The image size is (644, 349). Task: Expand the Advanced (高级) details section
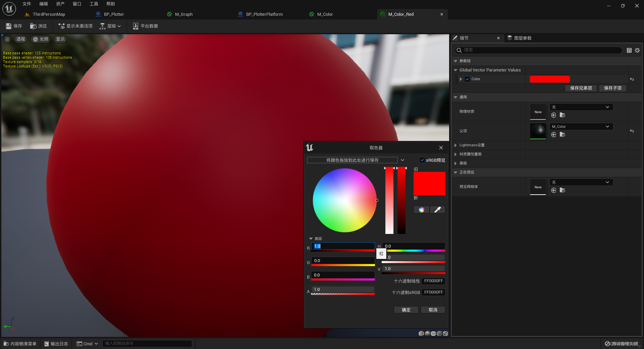(455, 163)
